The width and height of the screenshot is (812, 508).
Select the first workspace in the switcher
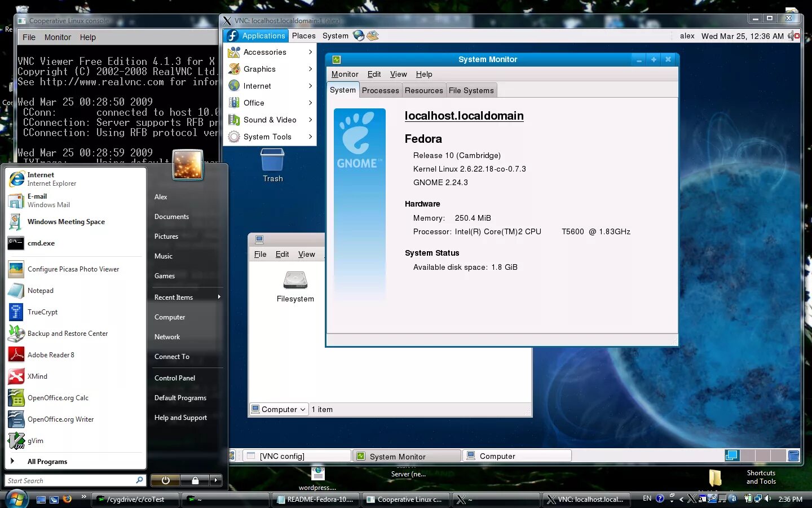pyautogui.click(x=732, y=456)
